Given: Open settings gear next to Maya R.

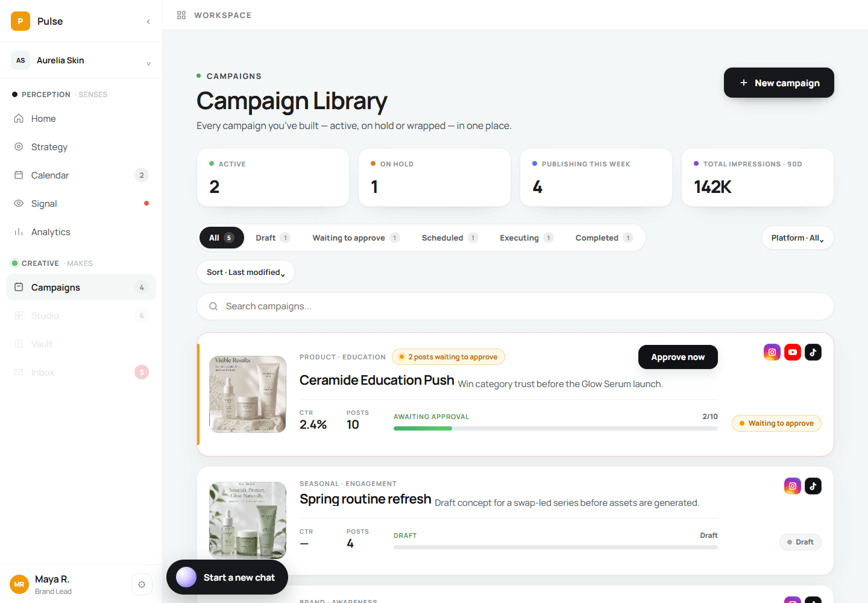Looking at the screenshot, I should coord(142,584).
